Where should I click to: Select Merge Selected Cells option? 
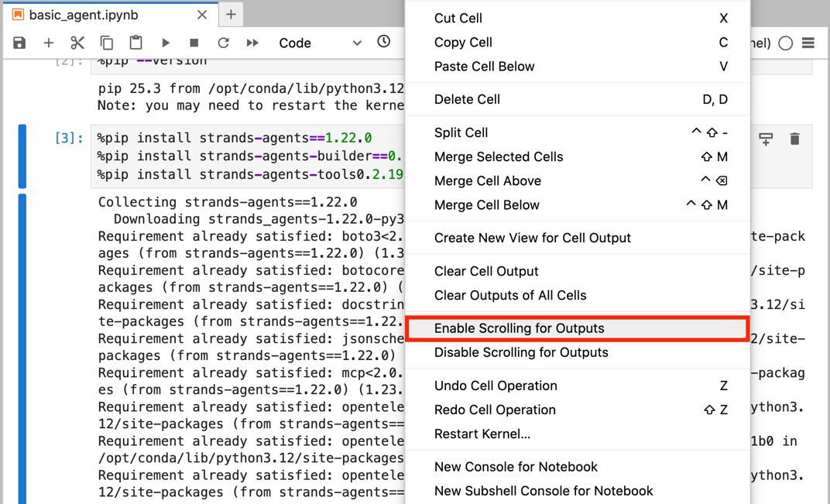click(x=578, y=156)
